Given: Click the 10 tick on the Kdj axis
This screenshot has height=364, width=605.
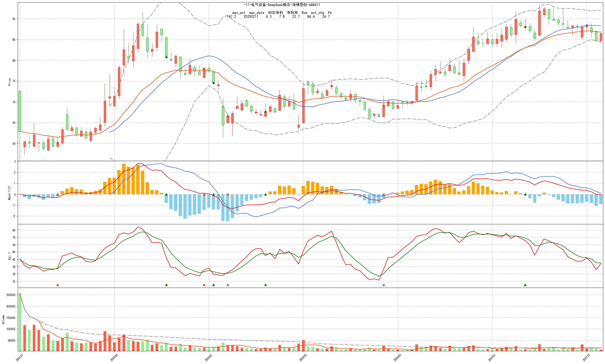Looking at the screenshot, I should (14, 281).
